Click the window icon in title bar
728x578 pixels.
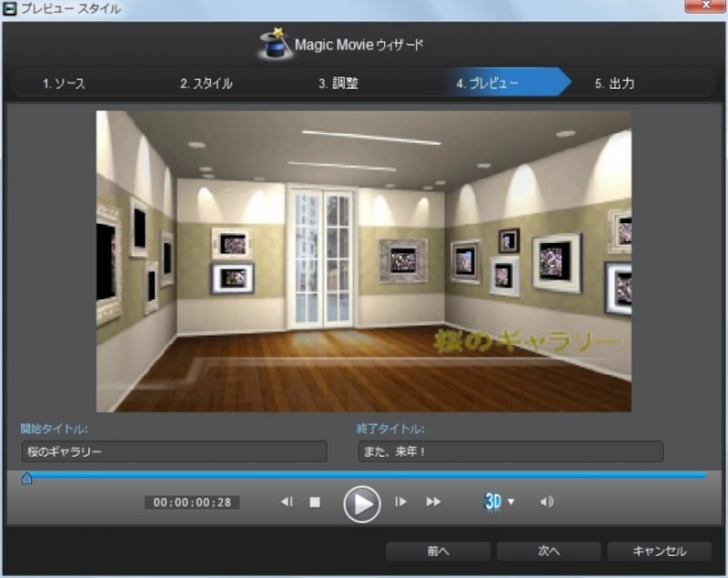point(9,9)
